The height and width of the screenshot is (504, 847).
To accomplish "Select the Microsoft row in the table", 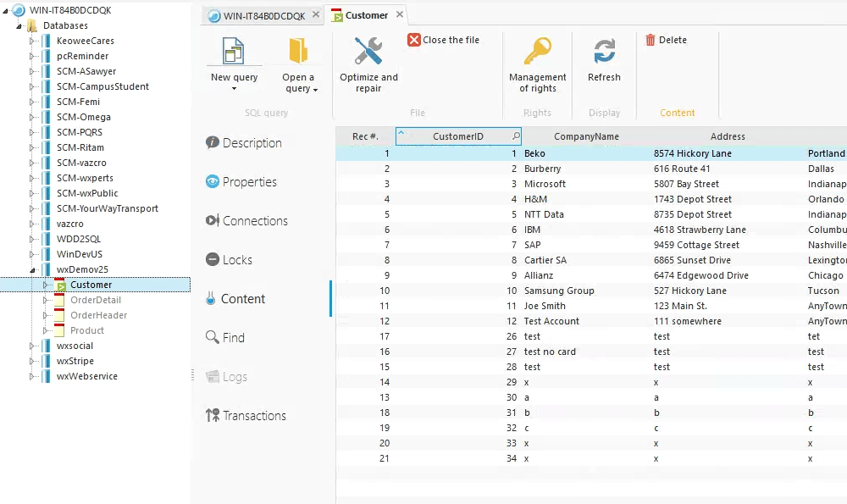I will coord(545,184).
